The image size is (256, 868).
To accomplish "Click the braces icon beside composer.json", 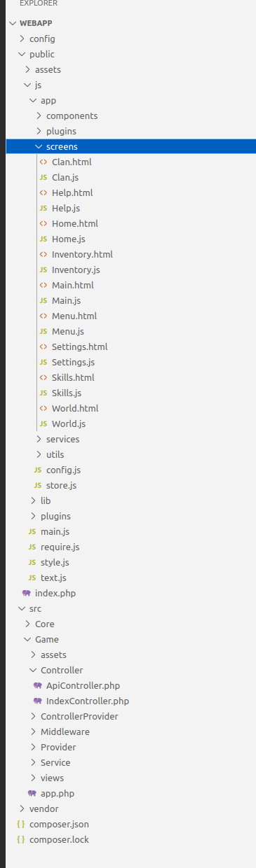I will [x=21, y=824].
